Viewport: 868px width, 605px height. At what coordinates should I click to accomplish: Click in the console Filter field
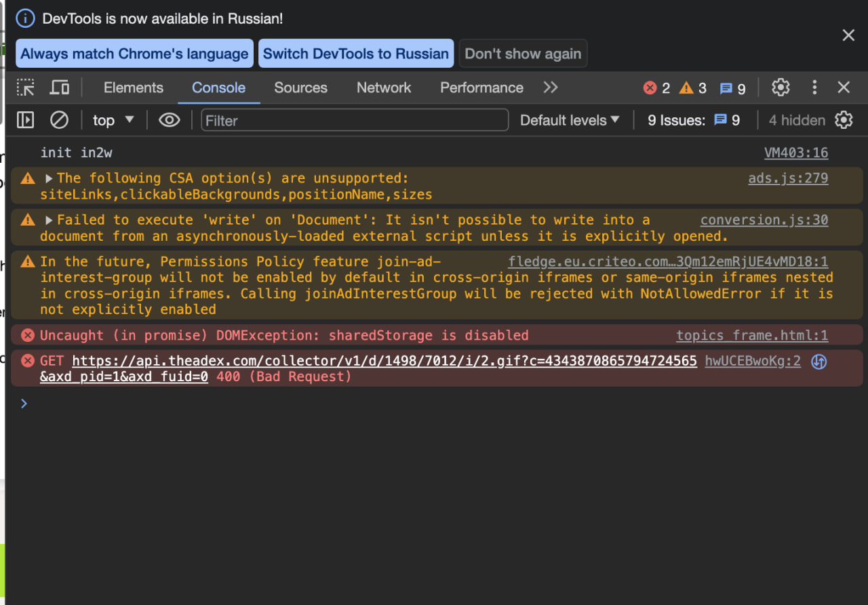point(354,120)
